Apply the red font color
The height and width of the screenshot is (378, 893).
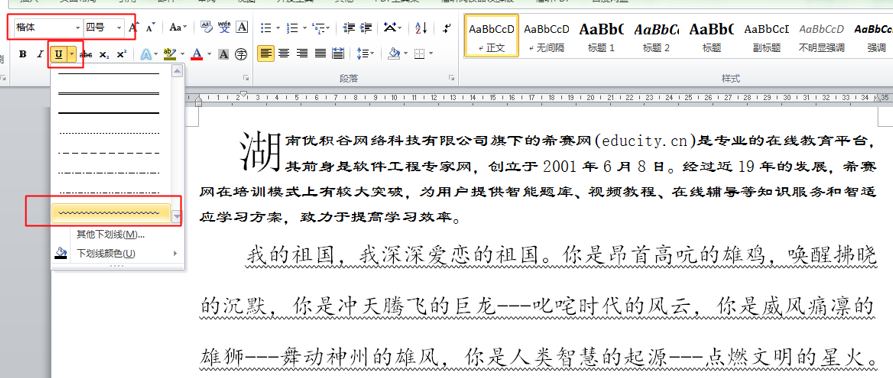tap(197, 54)
